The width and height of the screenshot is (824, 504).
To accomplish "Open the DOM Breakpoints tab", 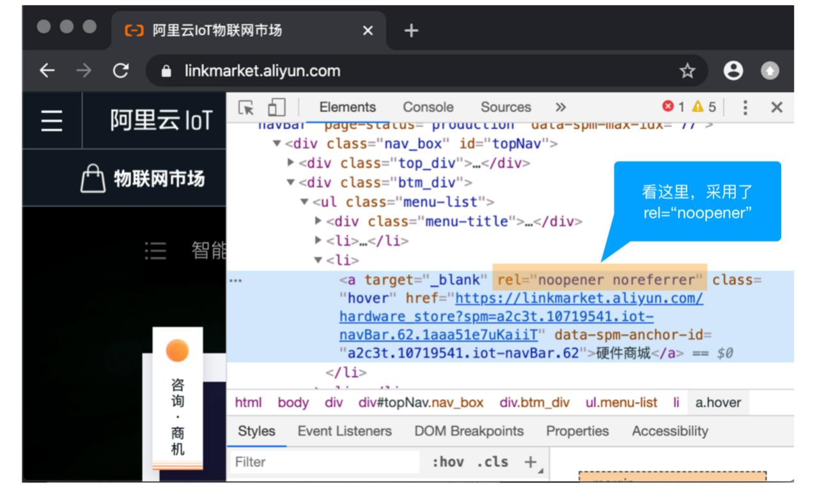I will click(x=469, y=431).
